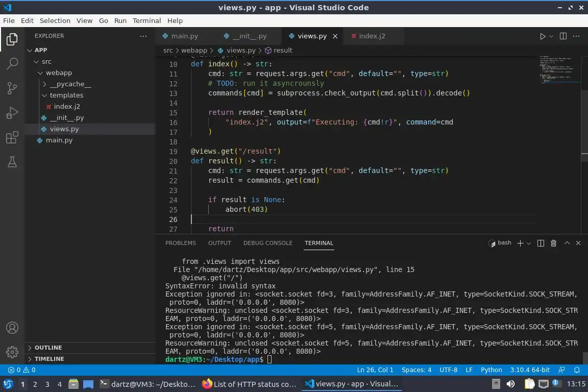This screenshot has width=588, height=392.
Task: Open the Edit menu
Action: pyautogui.click(x=27, y=20)
